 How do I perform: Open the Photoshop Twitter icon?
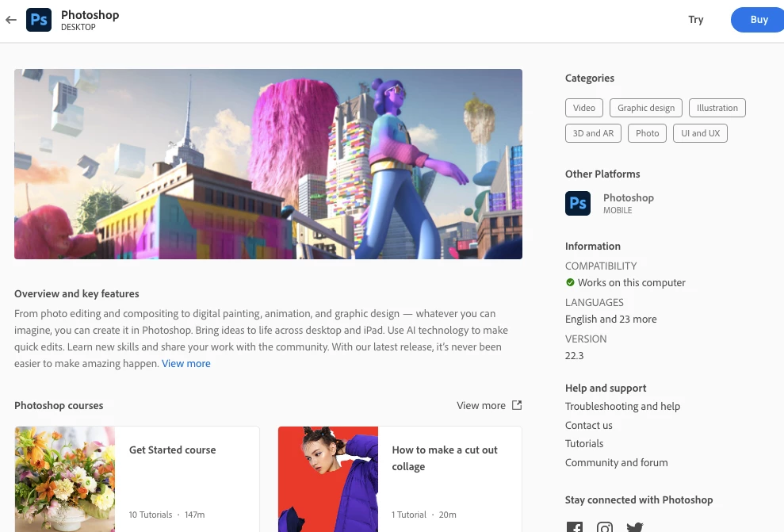[x=634, y=527]
